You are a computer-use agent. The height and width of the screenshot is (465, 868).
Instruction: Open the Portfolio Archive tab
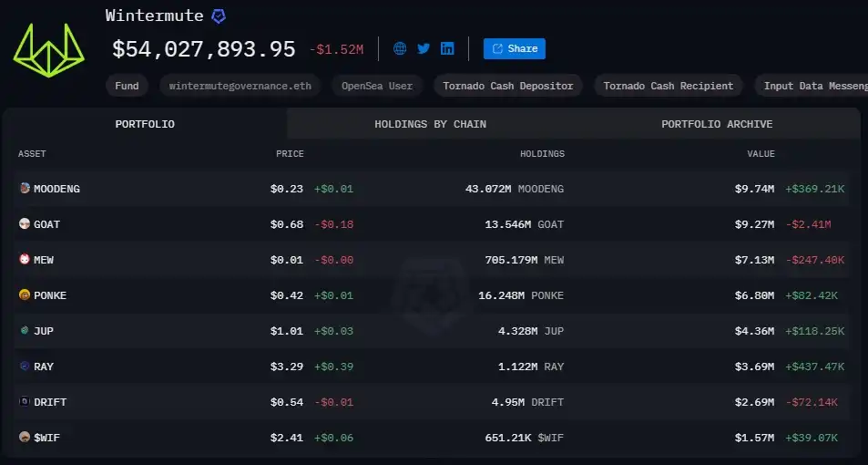pos(716,124)
